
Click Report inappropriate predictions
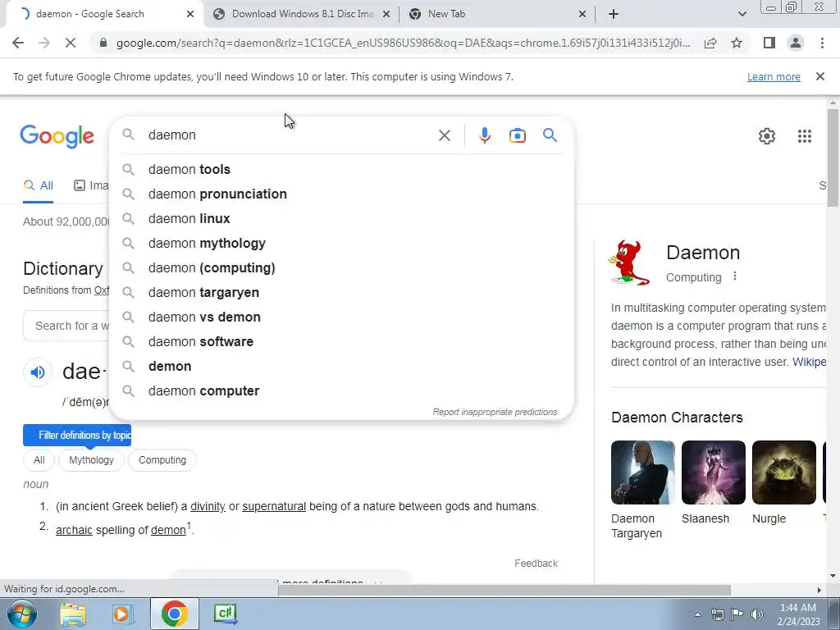495,412
